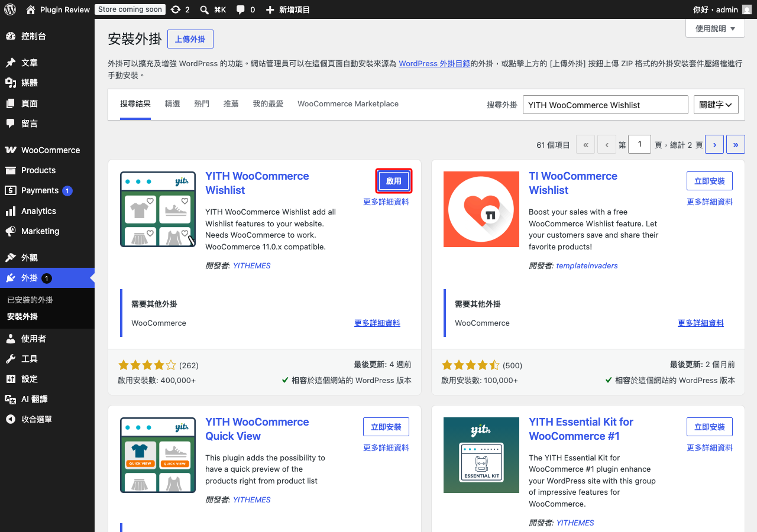Open the WordPress 外掛目錄 link
This screenshot has width=757, height=532.
point(435,63)
